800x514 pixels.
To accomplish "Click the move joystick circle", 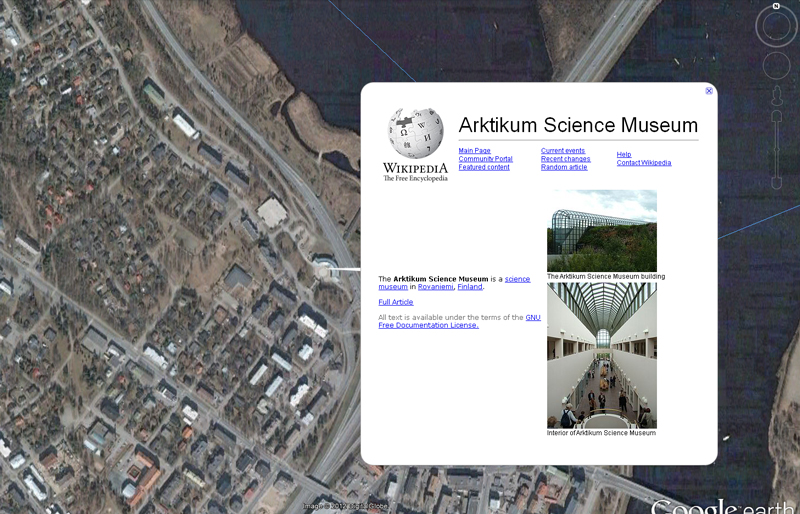I will tap(776, 66).
